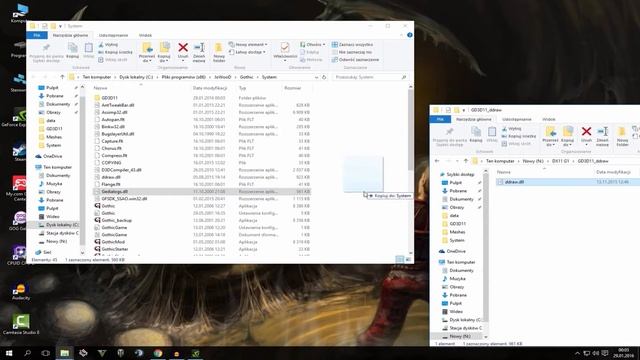Click Zmień nazwę in GD3D11_ddraw window ribbon
640x360 pixels.
[x=602, y=136]
